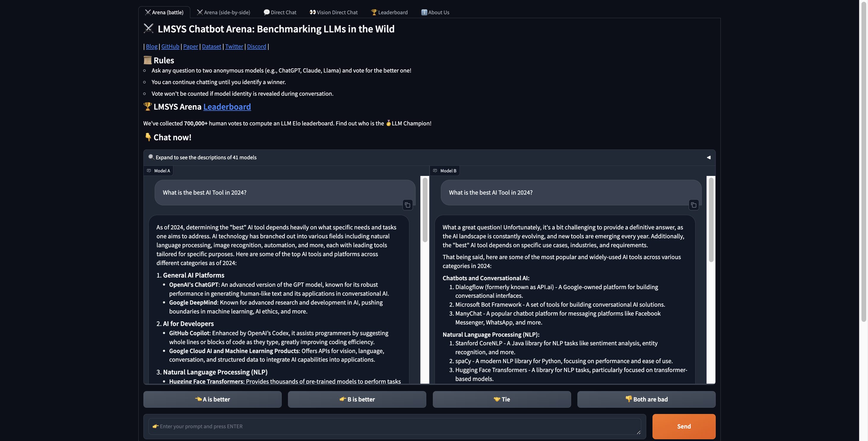Click the magnifier icon on the models expander
868x441 pixels.
[151, 157]
